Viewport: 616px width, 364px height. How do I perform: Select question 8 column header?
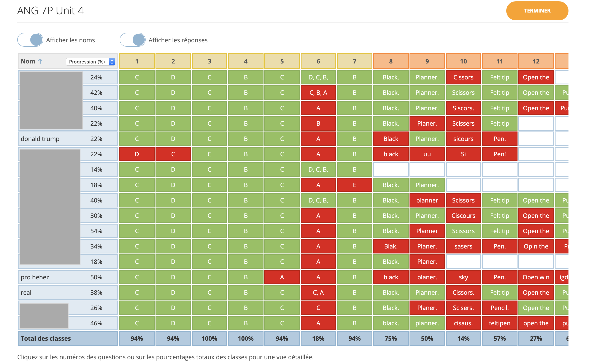(391, 61)
